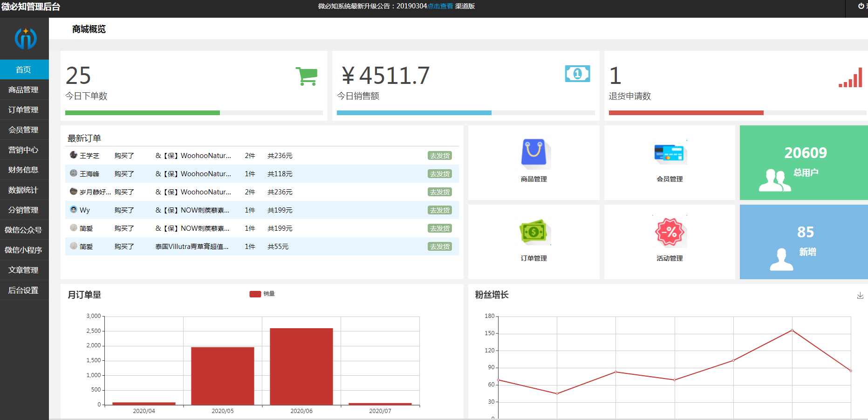
Task: Click the credit card 会员管理 icon
Action: click(x=670, y=153)
